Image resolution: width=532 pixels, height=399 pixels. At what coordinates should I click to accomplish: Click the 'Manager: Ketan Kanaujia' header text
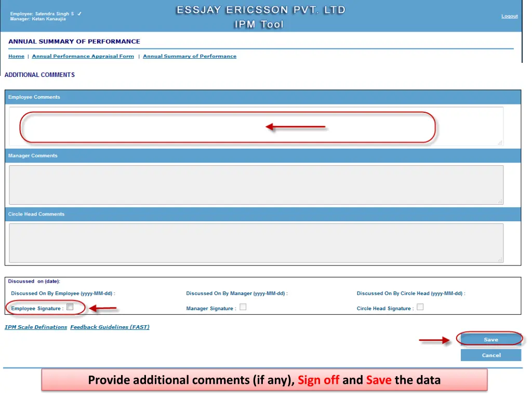coord(38,19)
